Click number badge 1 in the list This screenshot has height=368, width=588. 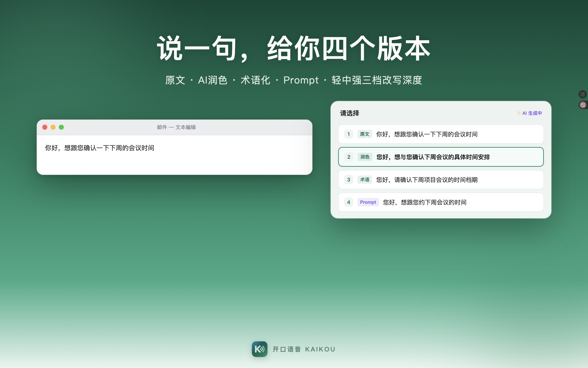pyautogui.click(x=348, y=134)
